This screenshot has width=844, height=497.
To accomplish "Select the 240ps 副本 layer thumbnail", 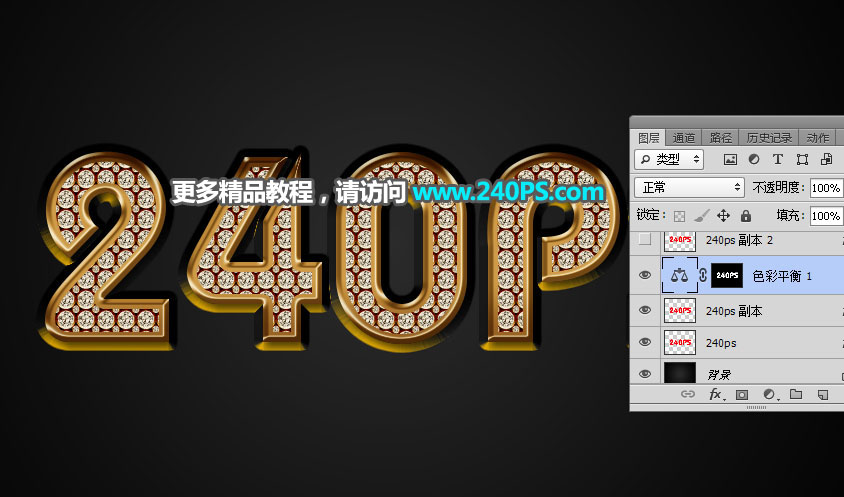I will pyautogui.click(x=680, y=311).
